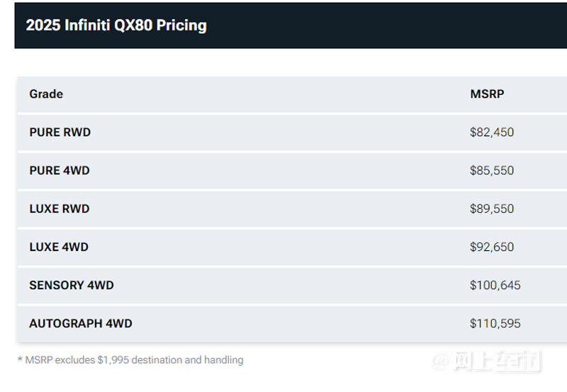Screen dimensions: 567x392
Task: Click the PURE RWD grade row
Action: coord(292,133)
